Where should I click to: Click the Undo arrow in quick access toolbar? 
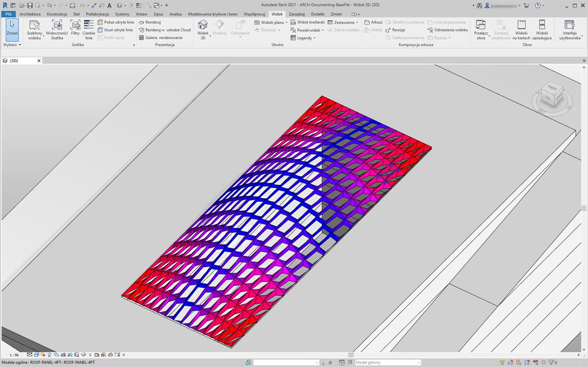pos(49,5)
